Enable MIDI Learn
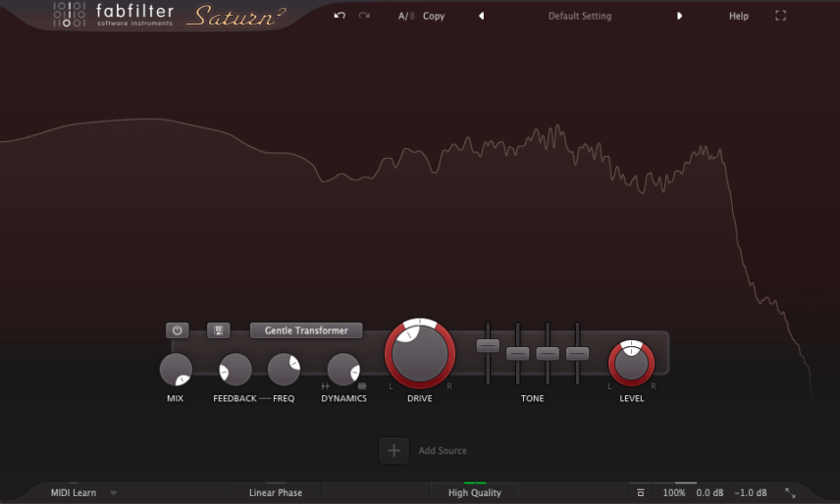Screen dimensions: 840x504 pos(74,493)
